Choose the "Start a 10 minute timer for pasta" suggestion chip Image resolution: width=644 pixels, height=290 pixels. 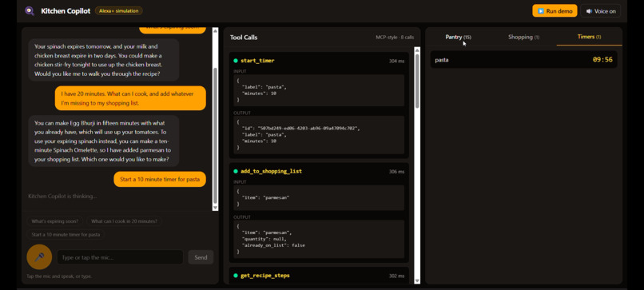tap(66, 235)
